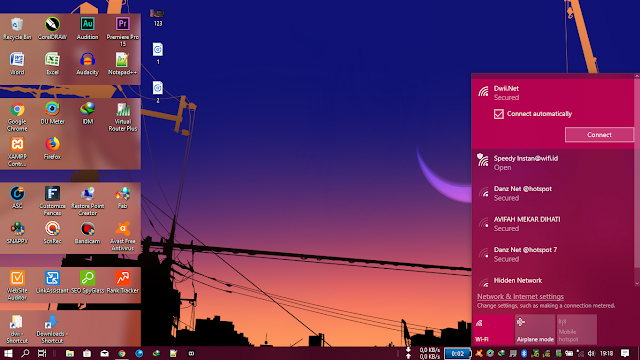640x360 pixels.
Task: Click Avast tray icon
Action: (x=479, y=353)
